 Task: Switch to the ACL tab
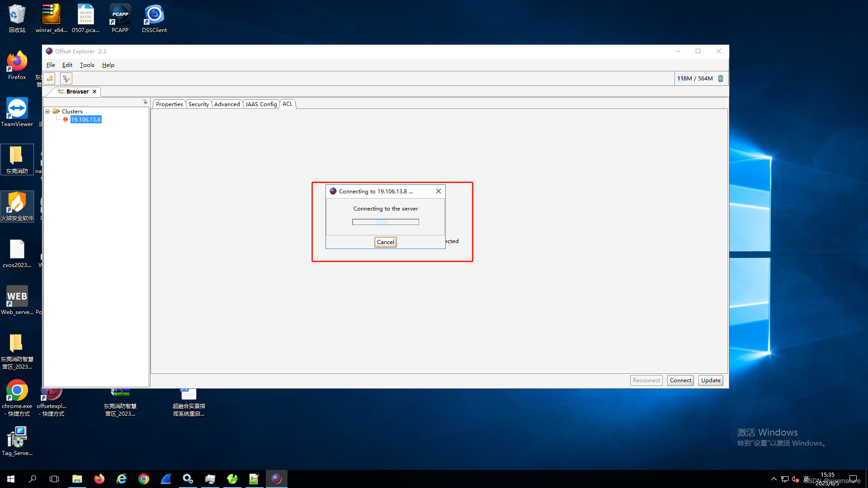288,104
